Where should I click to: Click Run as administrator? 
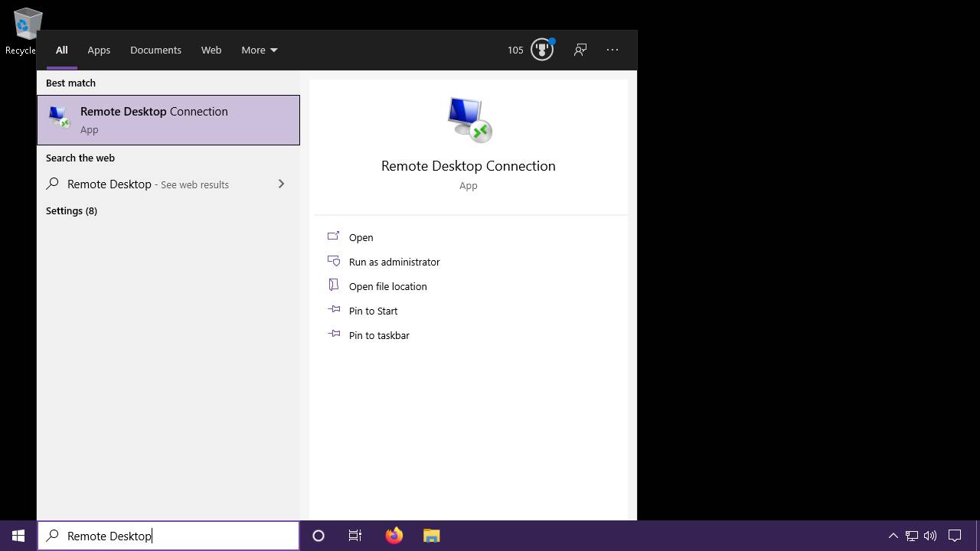[x=394, y=262]
